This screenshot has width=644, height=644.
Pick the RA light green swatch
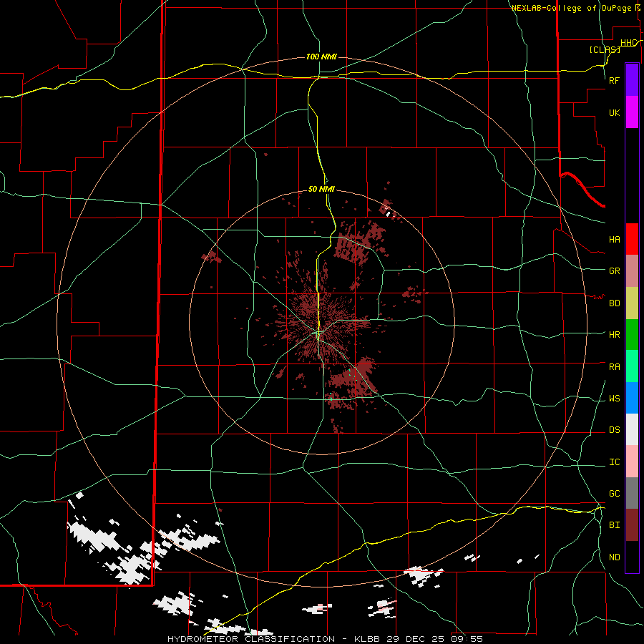[632, 366]
